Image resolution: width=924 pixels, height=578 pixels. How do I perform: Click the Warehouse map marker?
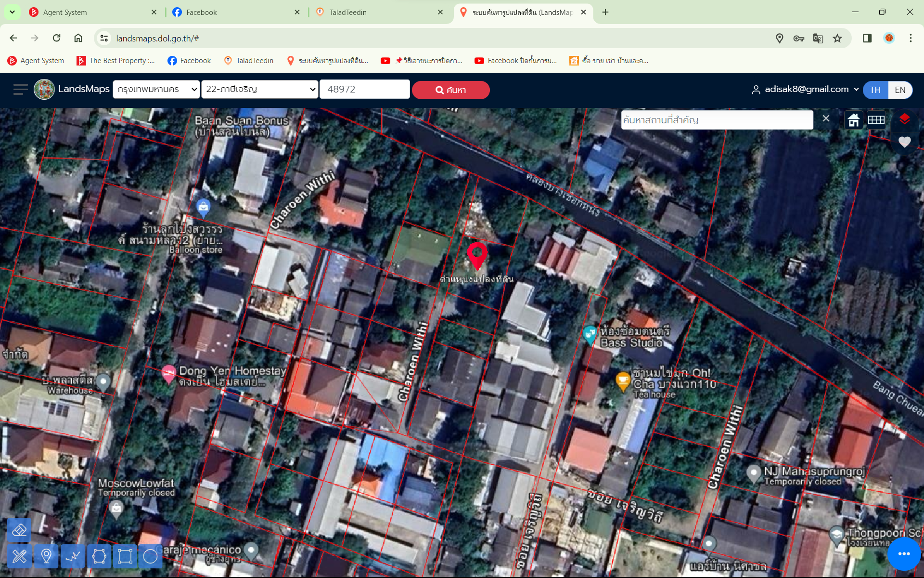tap(103, 382)
